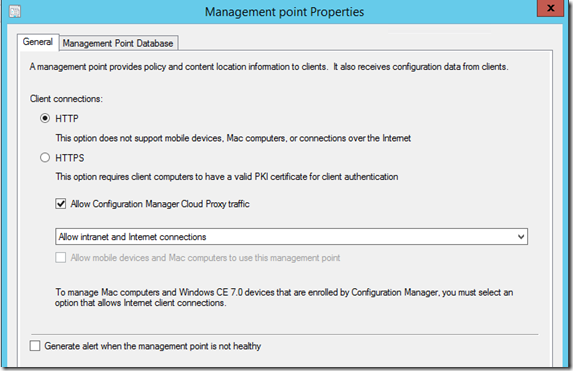Click the HTTP option limitation note
Screen dimensions: 573x371
click(x=233, y=138)
